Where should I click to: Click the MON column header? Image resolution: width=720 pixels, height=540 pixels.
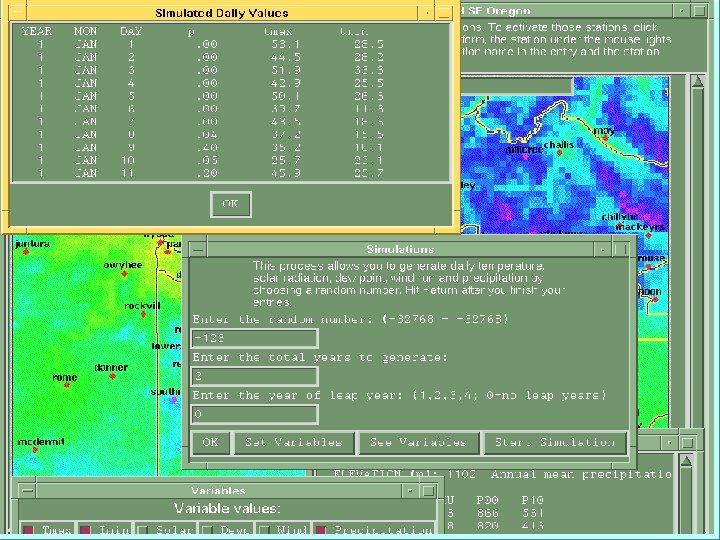(85, 31)
